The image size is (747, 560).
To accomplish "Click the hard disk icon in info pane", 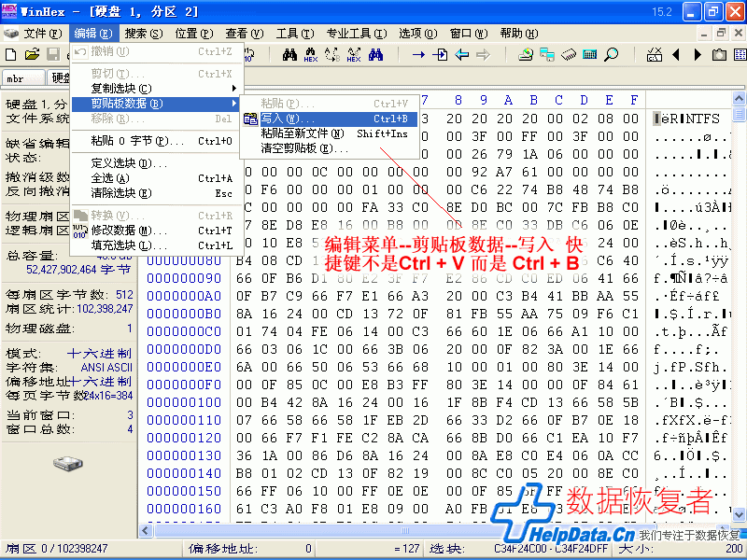I will coord(68,463).
